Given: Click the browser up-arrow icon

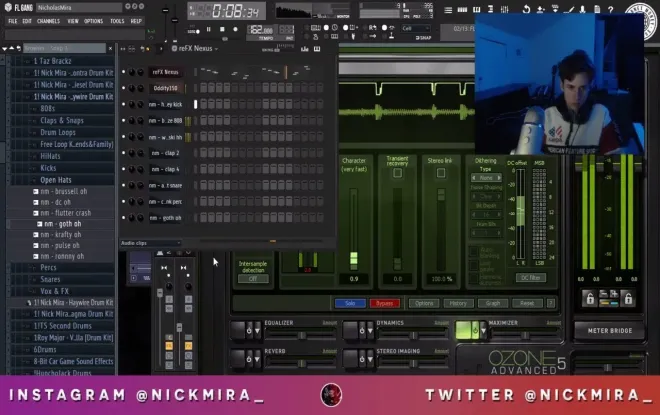Looking at the screenshot, I should point(12,48).
